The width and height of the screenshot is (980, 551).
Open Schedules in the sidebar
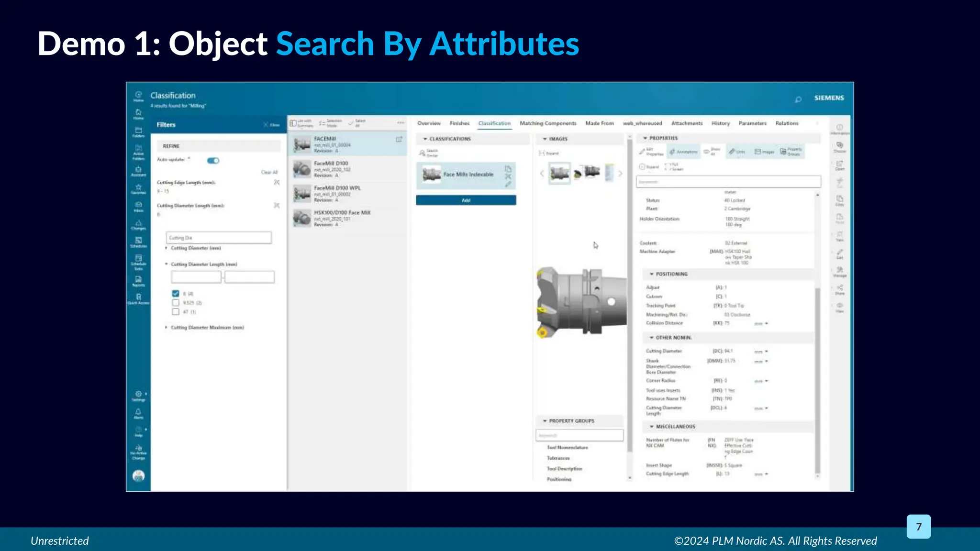click(138, 242)
